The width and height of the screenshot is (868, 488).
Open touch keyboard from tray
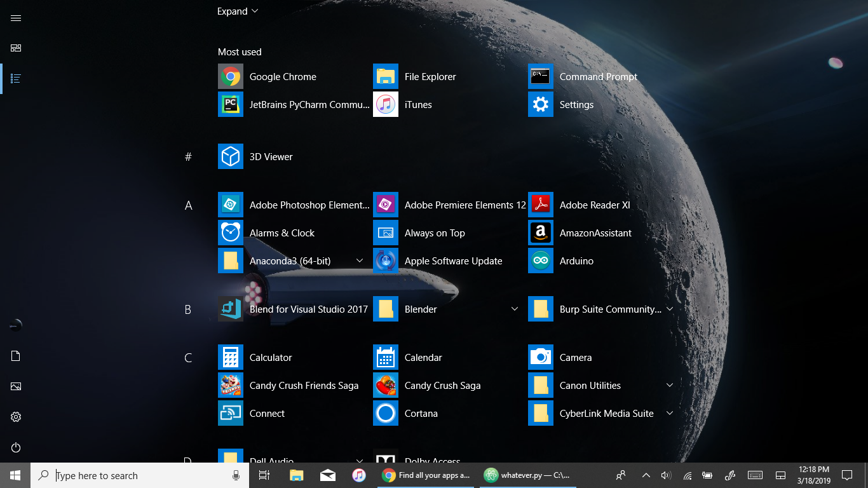tap(755, 475)
